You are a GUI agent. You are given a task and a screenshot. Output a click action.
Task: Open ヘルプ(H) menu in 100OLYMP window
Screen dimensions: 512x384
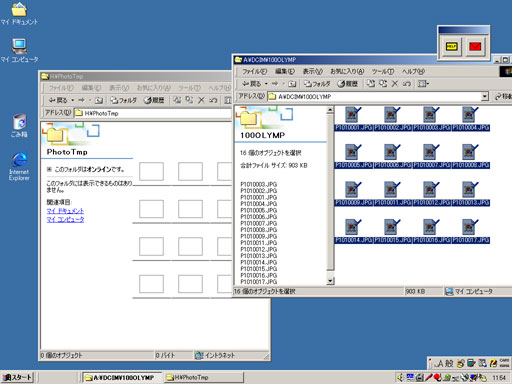[x=413, y=71]
